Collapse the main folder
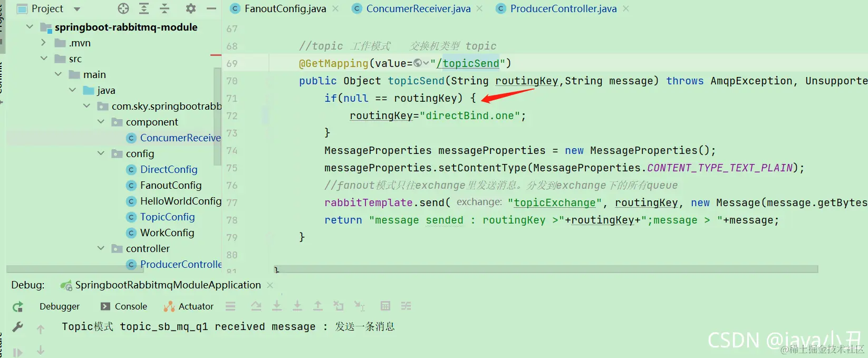868x358 pixels. point(59,74)
